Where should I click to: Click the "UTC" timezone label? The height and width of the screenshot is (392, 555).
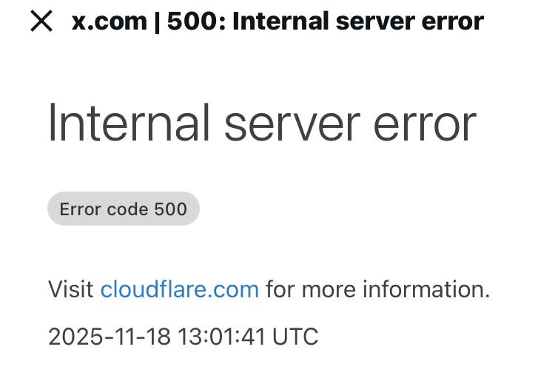click(296, 337)
